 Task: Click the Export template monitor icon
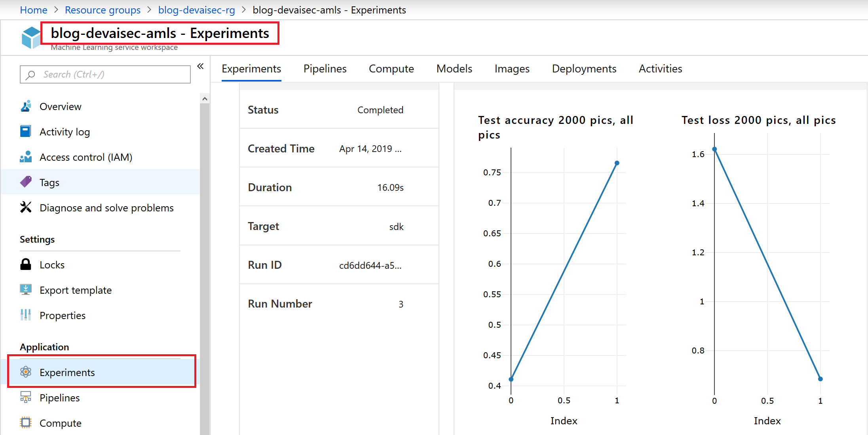[26, 290]
